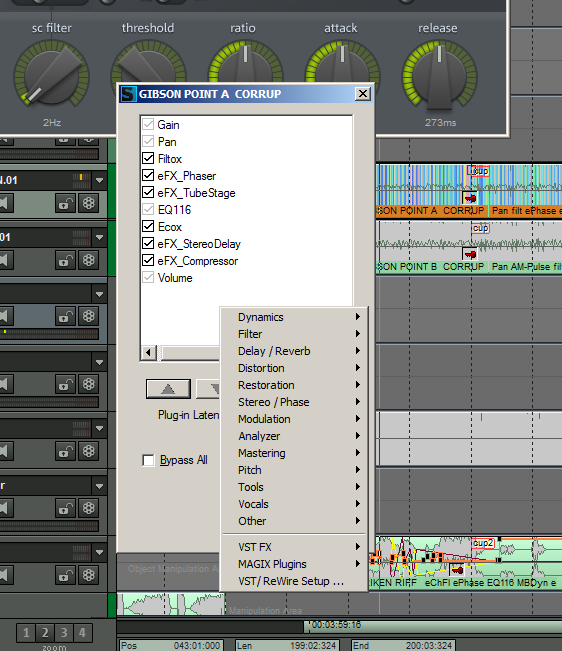Image resolution: width=562 pixels, height=651 pixels.
Task: Click the red key icon in the IKEN RIFF clip
Action: [457, 570]
